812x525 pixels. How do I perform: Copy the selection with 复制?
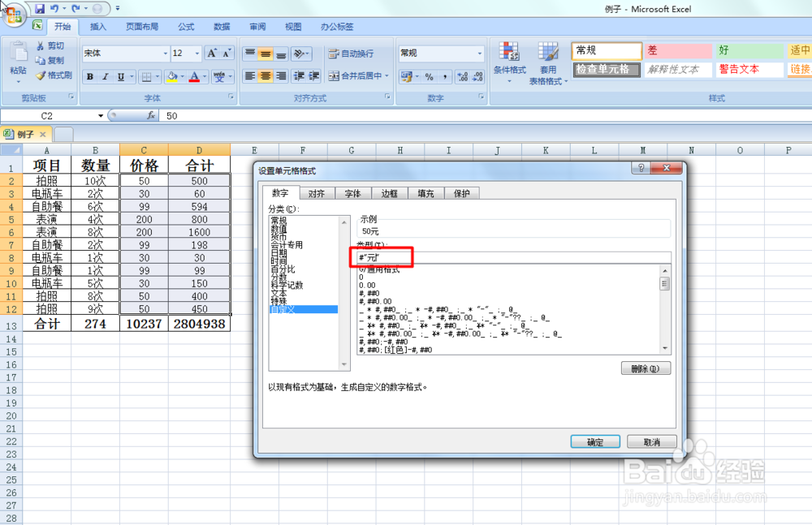[50, 60]
